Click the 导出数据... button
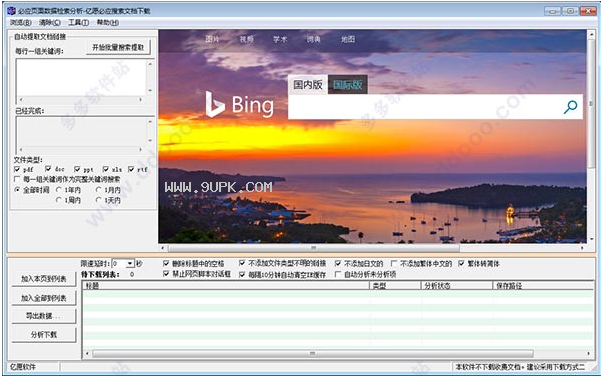Viewport: 601px width, 379px height. click(x=44, y=316)
